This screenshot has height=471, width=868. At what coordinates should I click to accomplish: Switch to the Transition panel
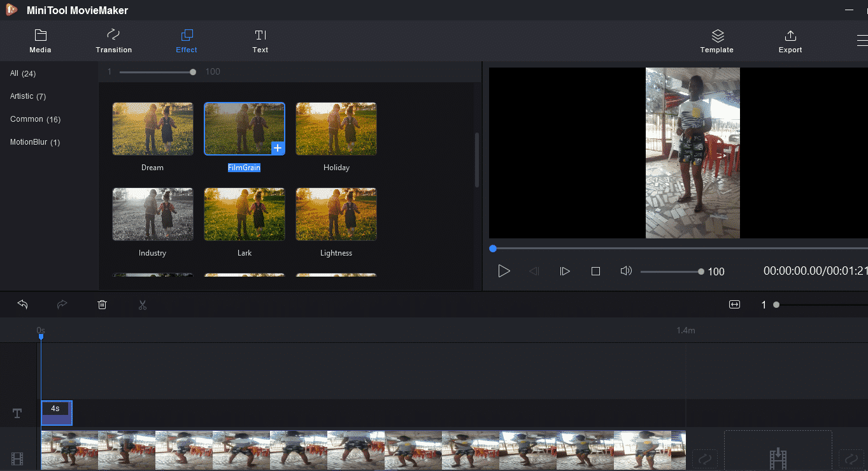pyautogui.click(x=113, y=41)
